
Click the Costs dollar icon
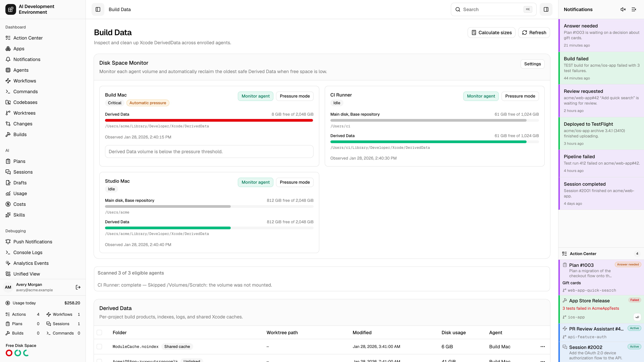pos(8,204)
